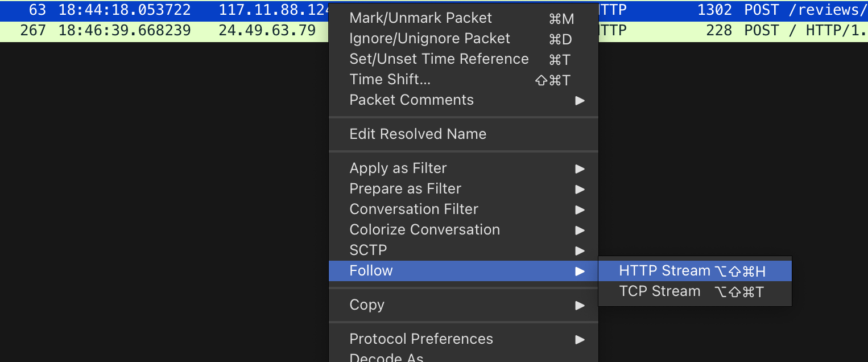868x362 pixels.
Task: Open Conversation Filter submenu
Action: (x=414, y=209)
